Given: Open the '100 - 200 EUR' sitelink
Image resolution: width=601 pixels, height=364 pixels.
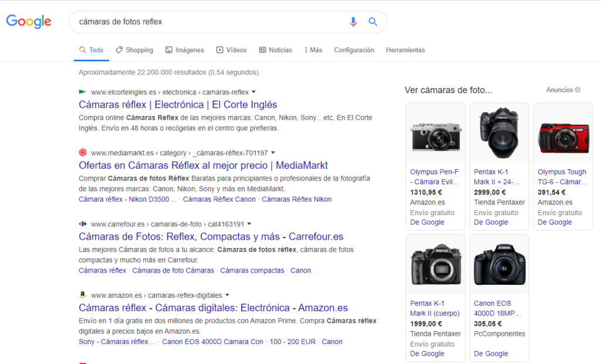Looking at the screenshot, I should [292, 341].
